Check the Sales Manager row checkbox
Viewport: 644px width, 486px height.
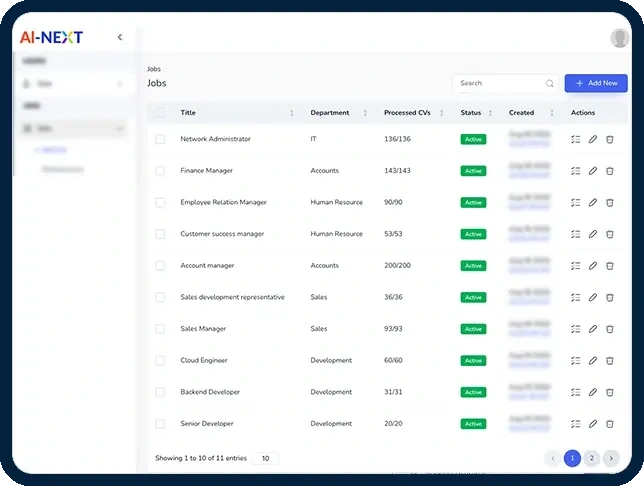click(160, 329)
